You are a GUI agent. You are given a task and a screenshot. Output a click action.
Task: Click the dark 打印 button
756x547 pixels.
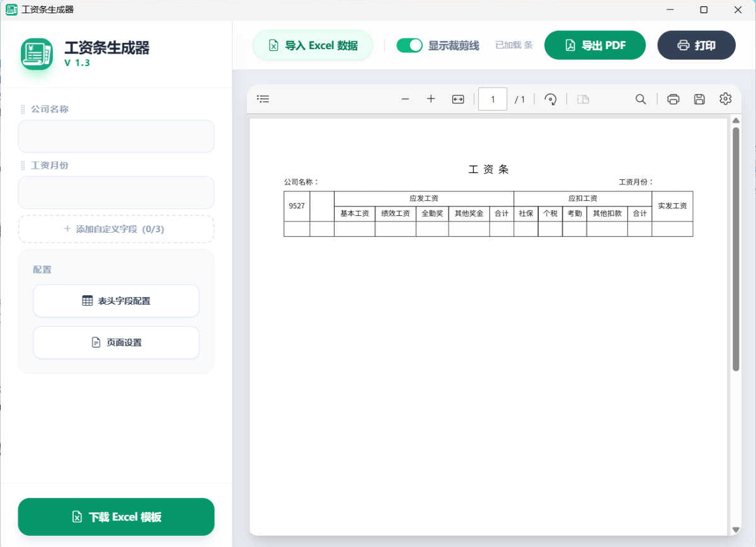pyautogui.click(x=696, y=45)
